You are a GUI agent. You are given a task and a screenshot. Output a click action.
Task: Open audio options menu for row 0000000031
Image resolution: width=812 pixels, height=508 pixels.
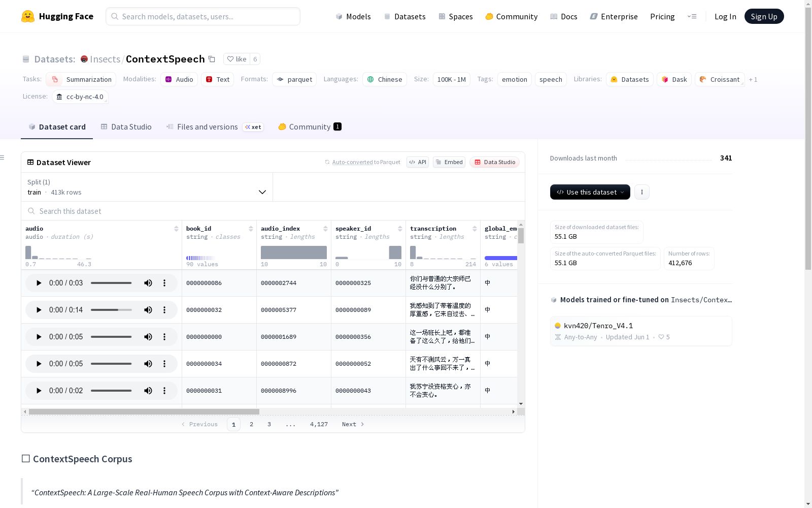[x=164, y=391]
